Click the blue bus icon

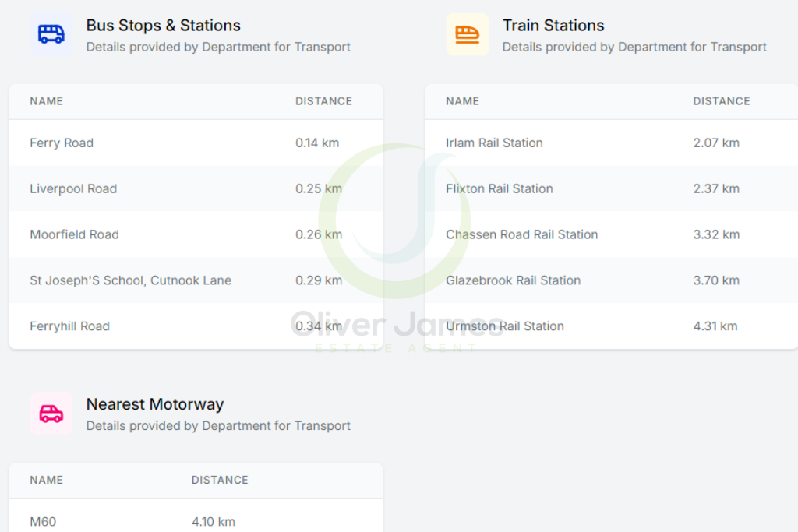coord(51,34)
